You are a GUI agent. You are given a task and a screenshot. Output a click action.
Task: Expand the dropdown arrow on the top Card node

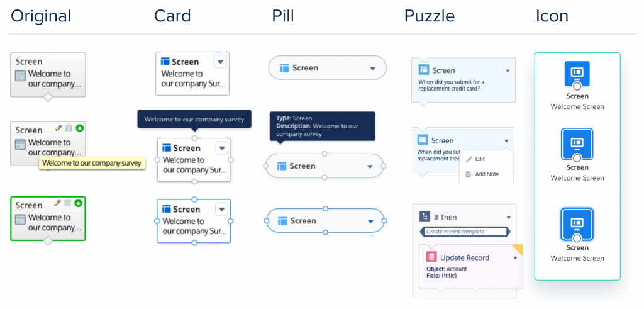(219, 61)
